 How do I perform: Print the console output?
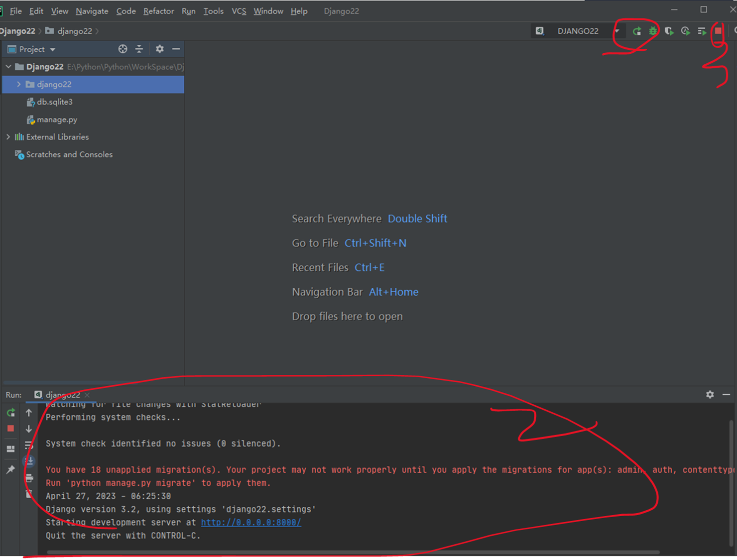click(29, 478)
